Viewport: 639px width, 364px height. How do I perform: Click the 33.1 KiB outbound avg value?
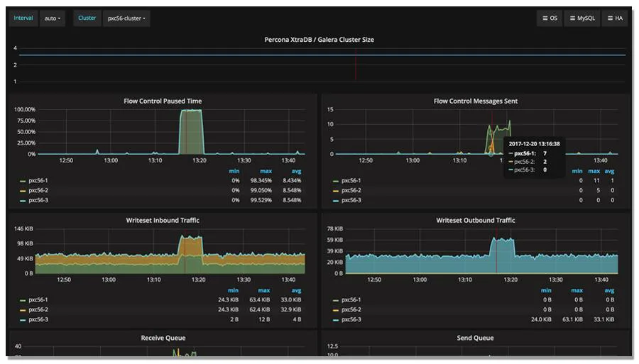[x=604, y=319]
